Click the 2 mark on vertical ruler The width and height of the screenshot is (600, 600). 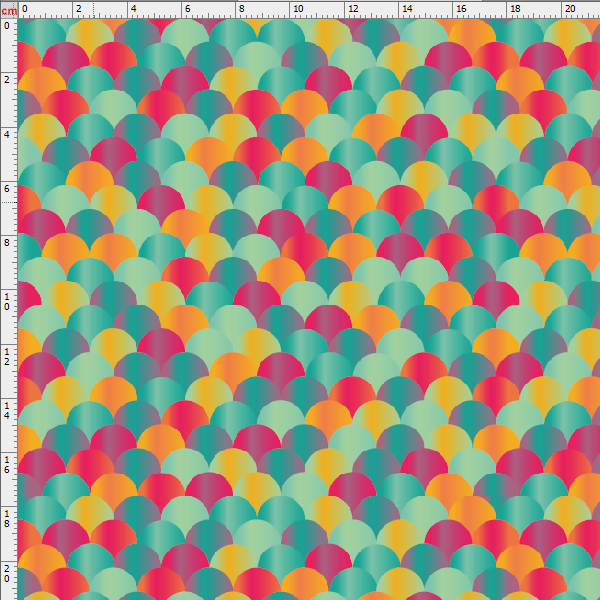[7, 80]
